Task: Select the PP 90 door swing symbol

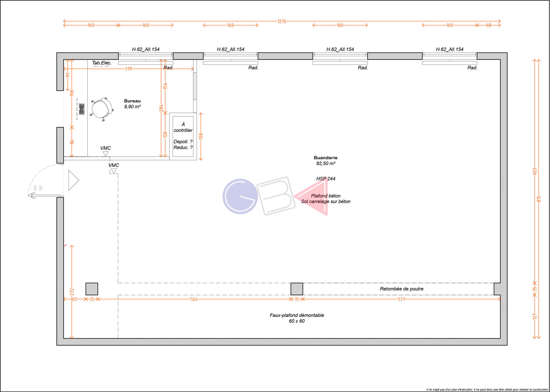Action: (46, 181)
